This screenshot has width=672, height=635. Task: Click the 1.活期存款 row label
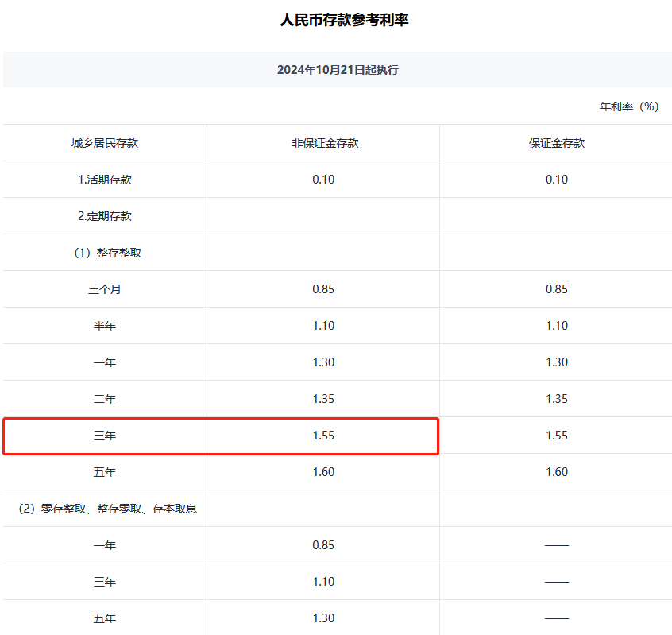(x=105, y=180)
